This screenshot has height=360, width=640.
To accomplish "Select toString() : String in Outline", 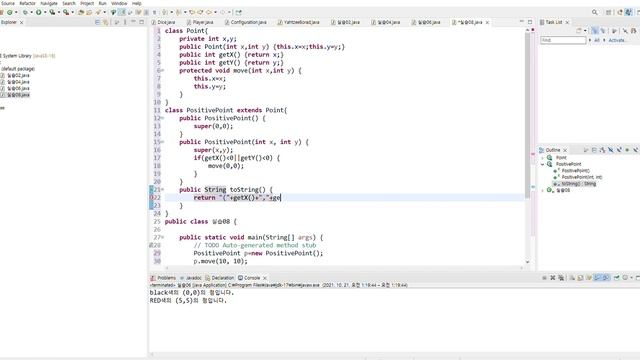I will click(x=578, y=184).
